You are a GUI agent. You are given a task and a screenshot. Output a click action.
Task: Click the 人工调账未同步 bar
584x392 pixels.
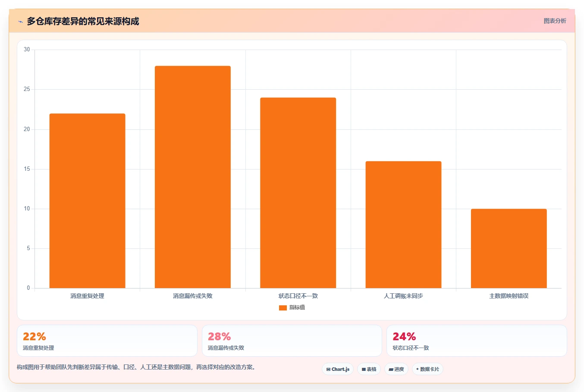[403, 225]
